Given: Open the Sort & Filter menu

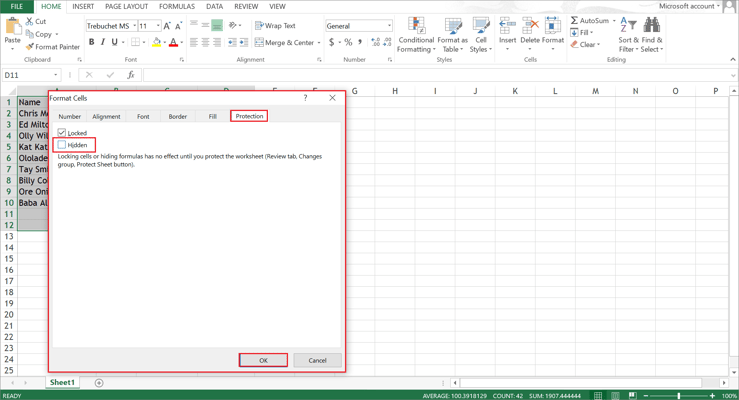Looking at the screenshot, I should 628,35.
